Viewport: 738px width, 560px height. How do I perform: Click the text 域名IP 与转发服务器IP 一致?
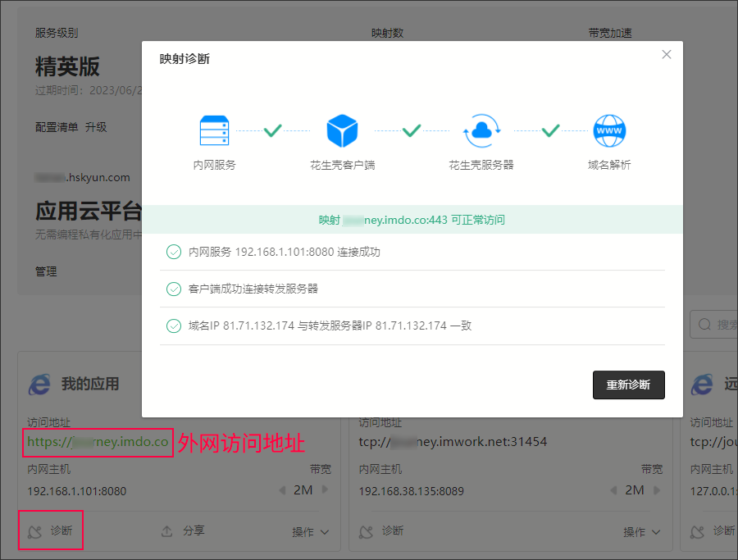(330, 326)
